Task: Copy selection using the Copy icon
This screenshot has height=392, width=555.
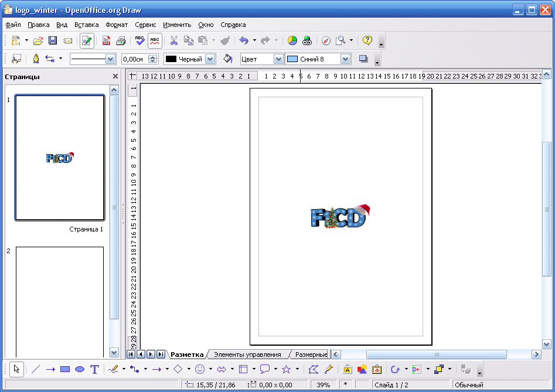Action: click(188, 40)
